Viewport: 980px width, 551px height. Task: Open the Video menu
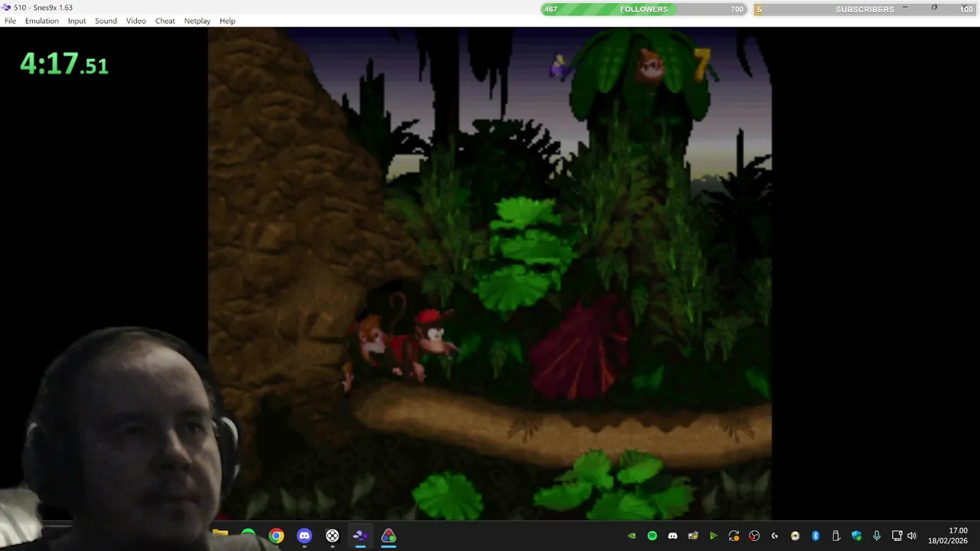click(136, 21)
